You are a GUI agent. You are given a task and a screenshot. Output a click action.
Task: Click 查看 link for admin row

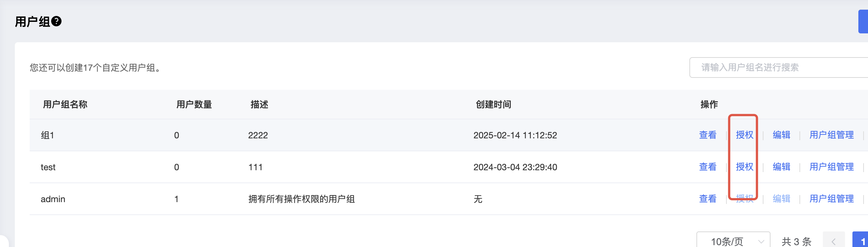(x=708, y=199)
